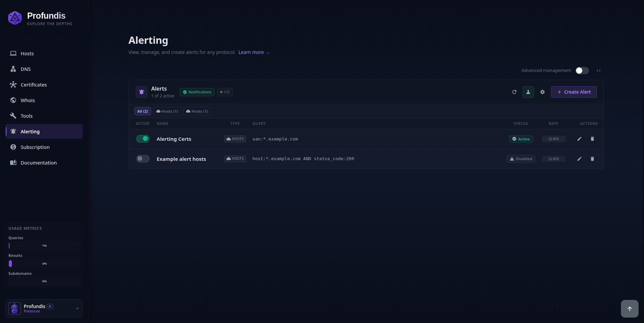Enable the Example alert hosts toggle
This screenshot has height=323, width=644.
click(x=143, y=159)
